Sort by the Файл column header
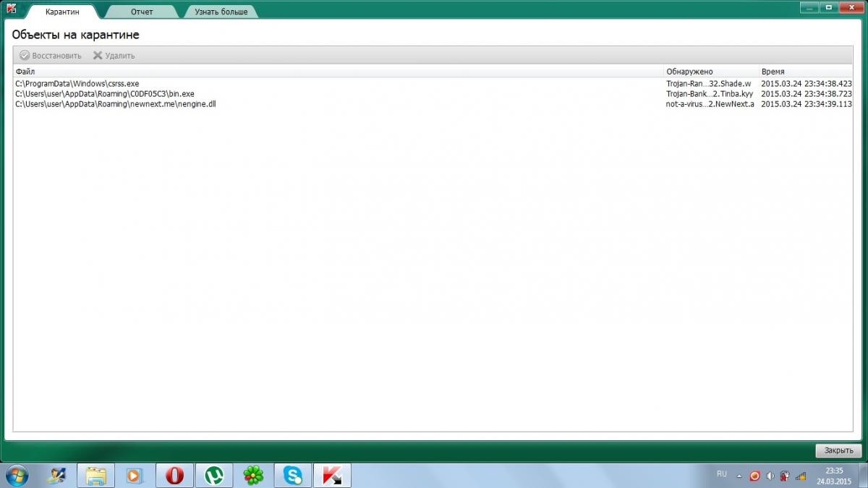The height and width of the screenshot is (488, 868). [339, 72]
